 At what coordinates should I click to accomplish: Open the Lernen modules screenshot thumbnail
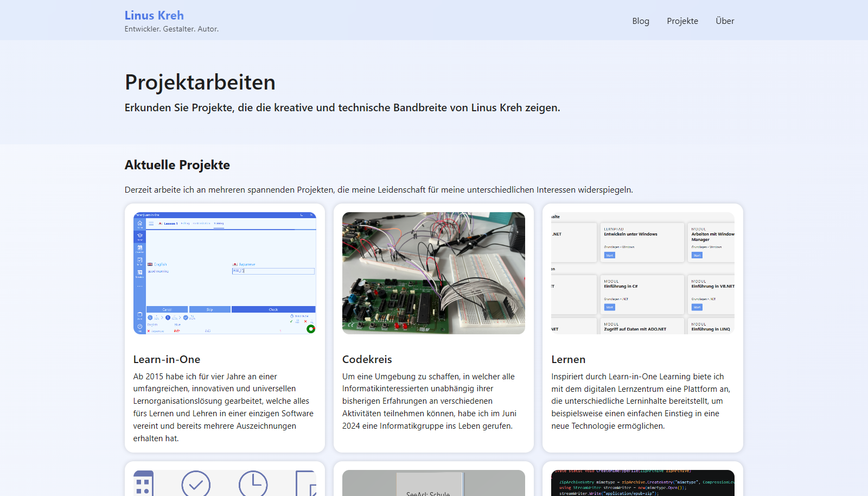[x=643, y=273]
